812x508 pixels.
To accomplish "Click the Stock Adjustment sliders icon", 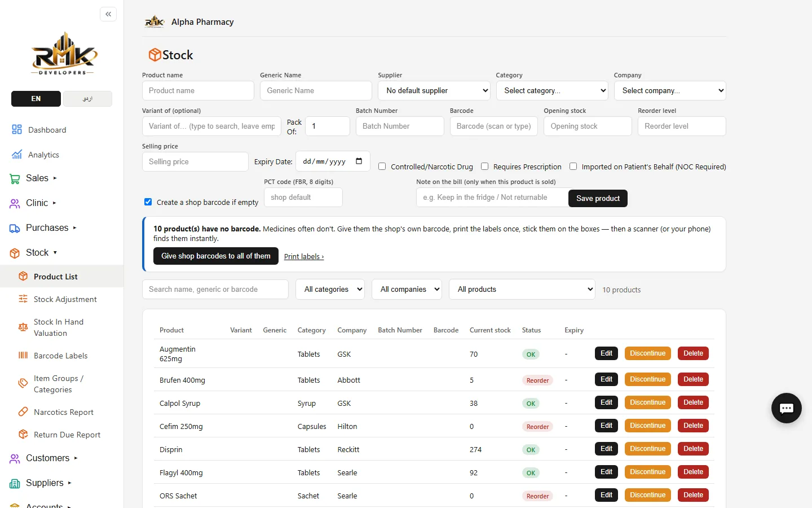I will (x=23, y=299).
